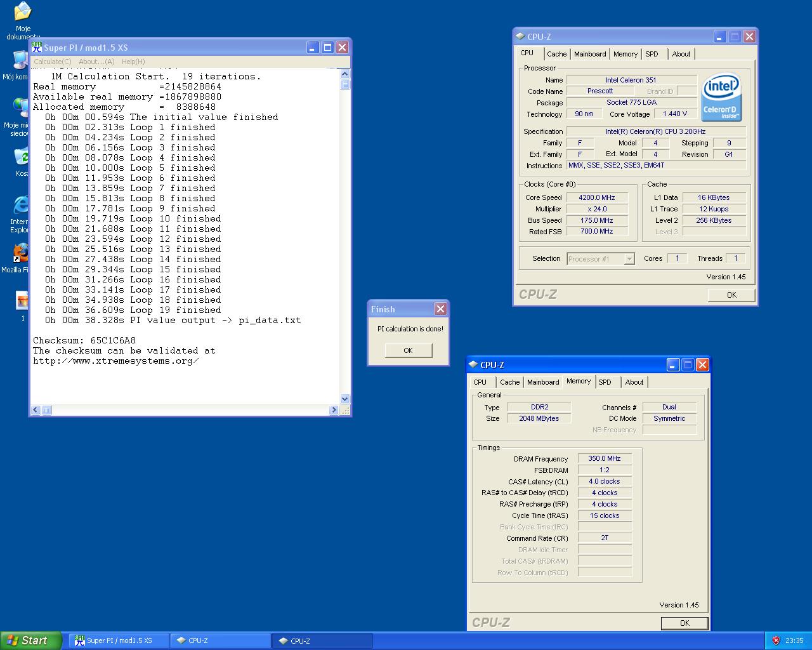Click Level 2 cache value 256 KBytes
This screenshot has width=812, height=650.
click(714, 220)
